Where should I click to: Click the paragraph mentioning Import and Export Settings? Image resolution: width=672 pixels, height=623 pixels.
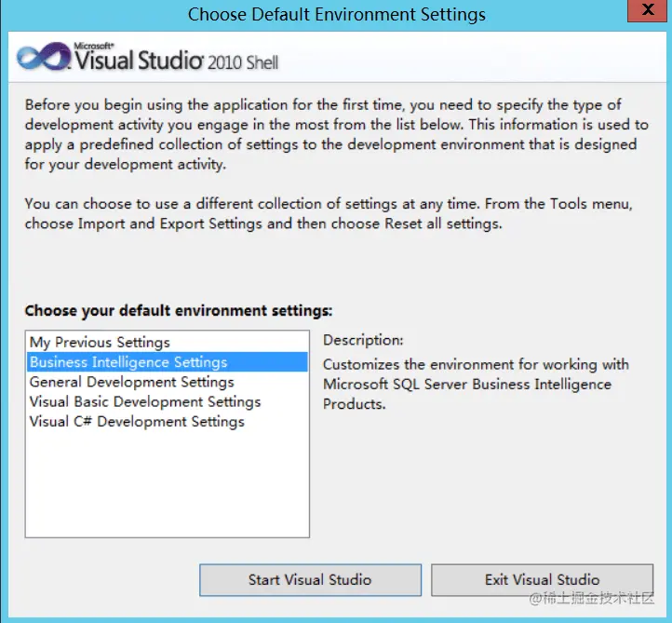pyautogui.click(x=329, y=213)
